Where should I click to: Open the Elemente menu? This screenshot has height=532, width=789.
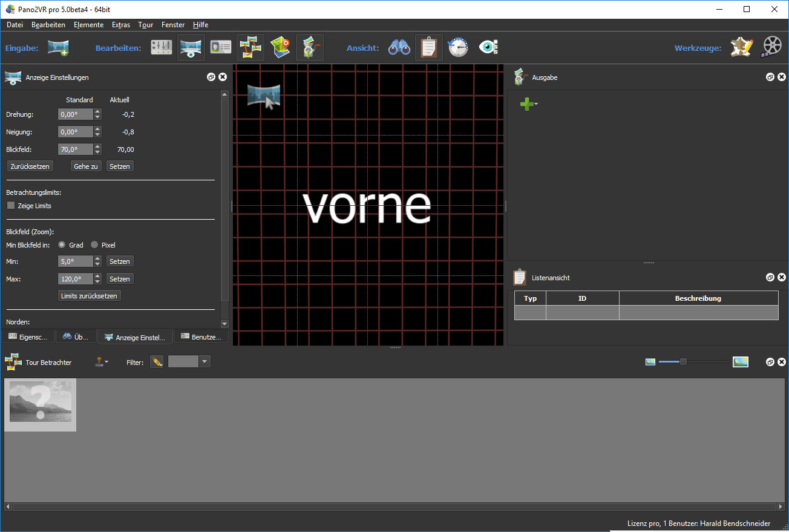[88, 25]
